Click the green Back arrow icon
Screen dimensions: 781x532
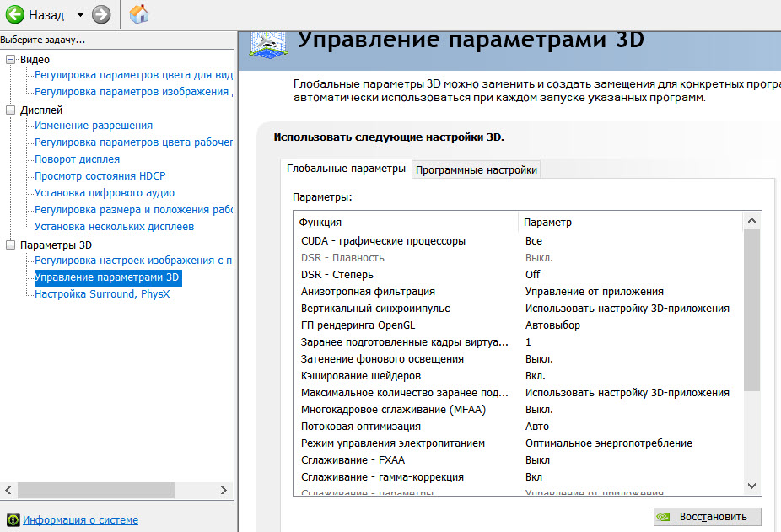pos(15,14)
